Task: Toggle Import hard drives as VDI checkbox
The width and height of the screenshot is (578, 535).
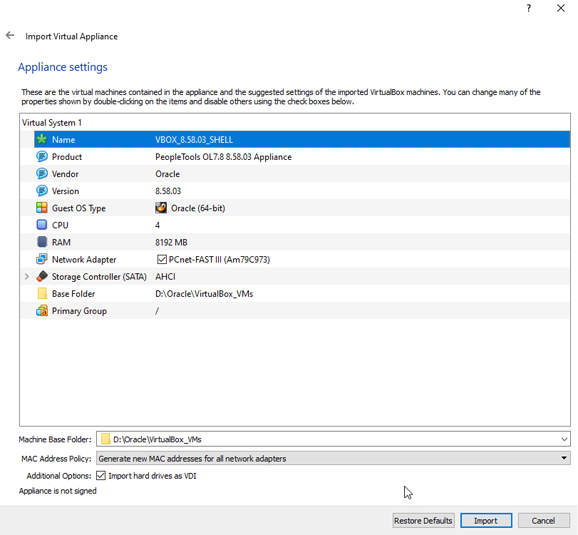Action: (101, 476)
